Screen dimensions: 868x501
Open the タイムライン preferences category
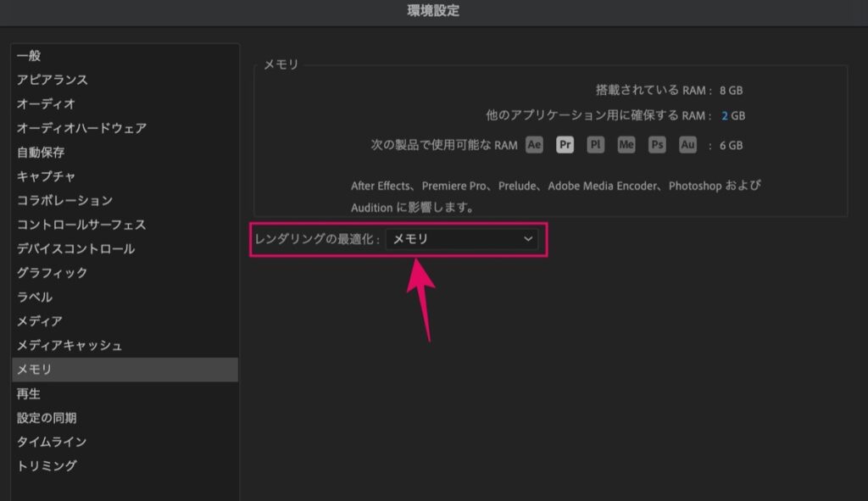125,443
